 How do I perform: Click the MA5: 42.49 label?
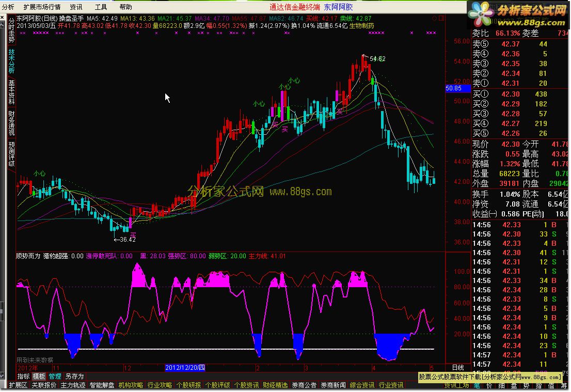point(102,18)
